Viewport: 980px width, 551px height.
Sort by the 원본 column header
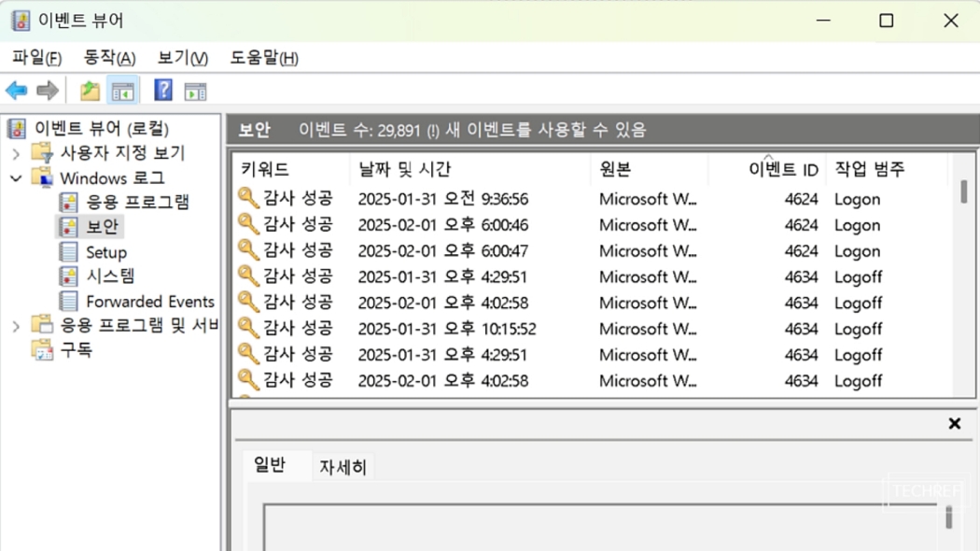pyautogui.click(x=650, y=169)
